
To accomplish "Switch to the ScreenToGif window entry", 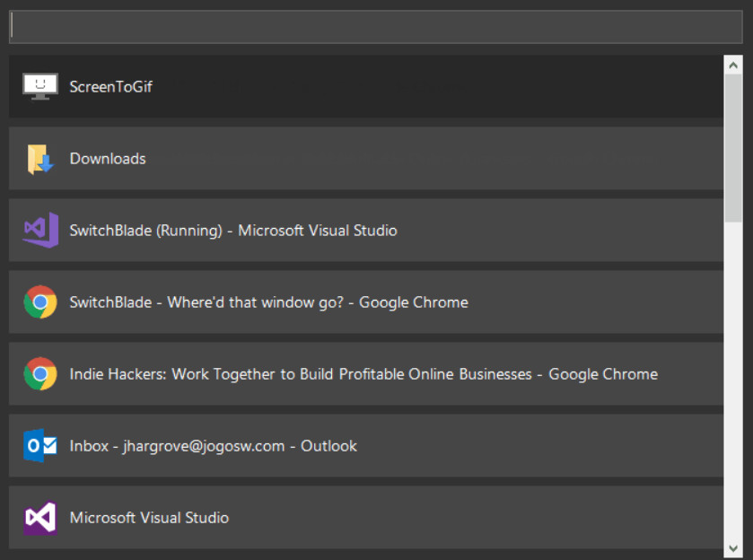I will pos(110,87).
